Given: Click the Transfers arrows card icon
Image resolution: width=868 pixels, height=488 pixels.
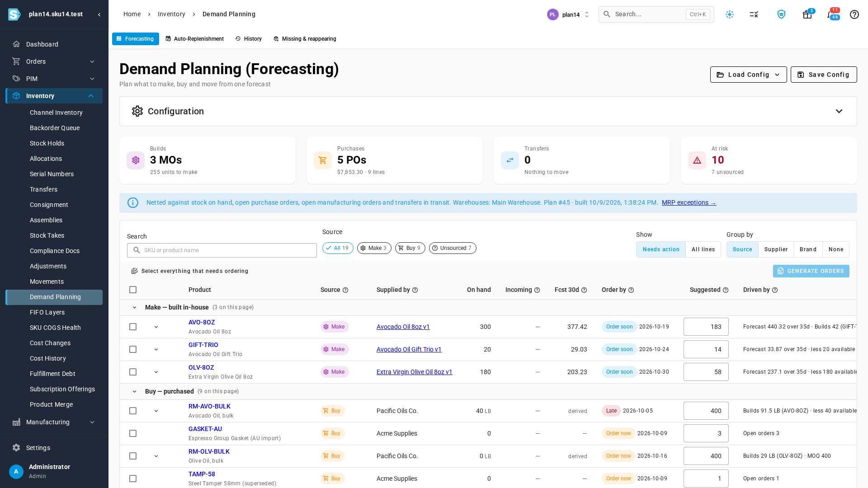Looking at the screenshot, I should (x=510, y=160).
